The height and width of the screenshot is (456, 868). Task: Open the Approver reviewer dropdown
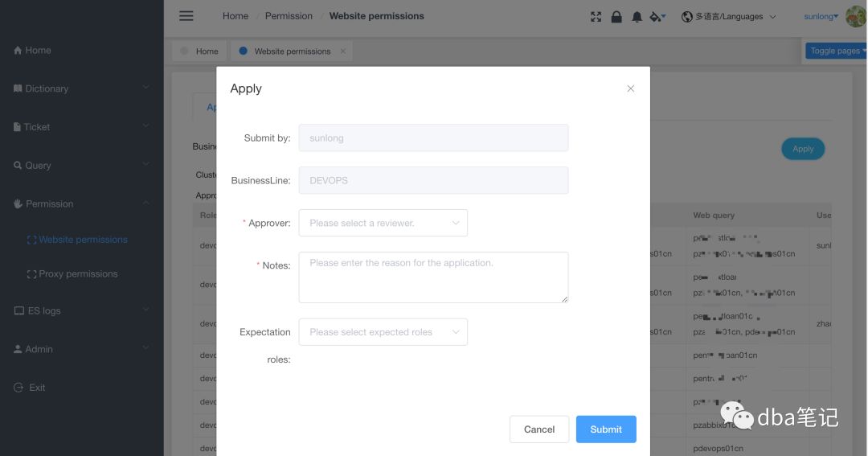(x=383, y=223)
